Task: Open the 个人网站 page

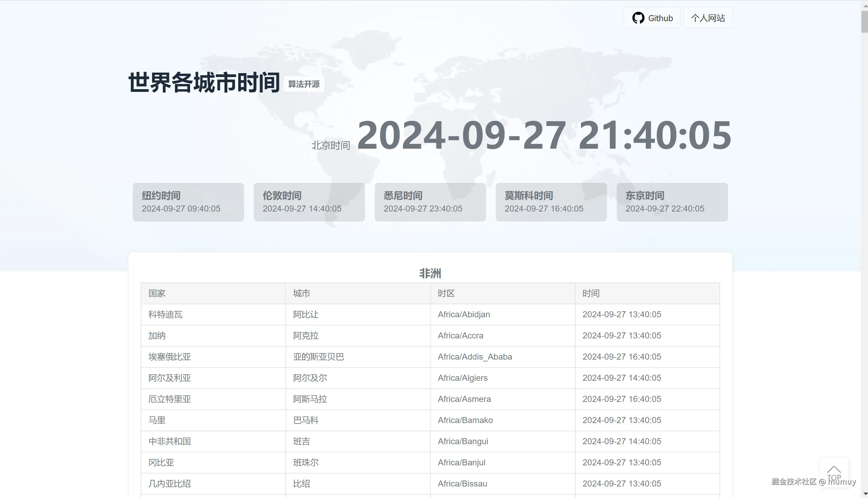Action: [707, 18]
